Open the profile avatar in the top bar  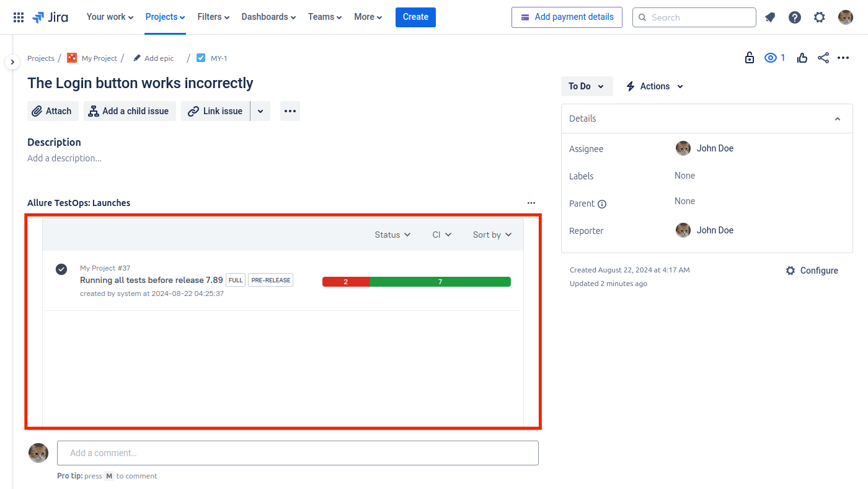click(846, 17)
